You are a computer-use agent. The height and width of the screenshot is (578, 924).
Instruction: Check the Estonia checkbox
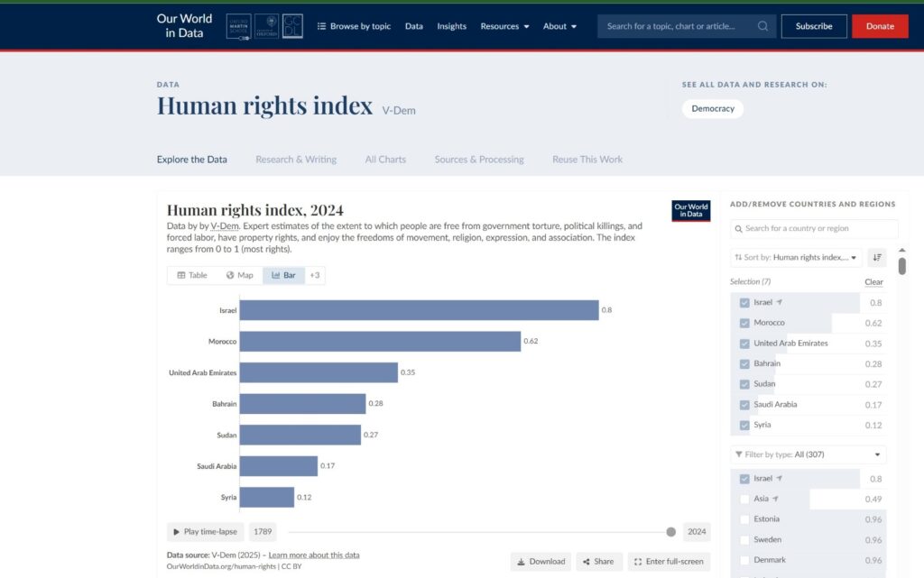click(x=744, y=519)
